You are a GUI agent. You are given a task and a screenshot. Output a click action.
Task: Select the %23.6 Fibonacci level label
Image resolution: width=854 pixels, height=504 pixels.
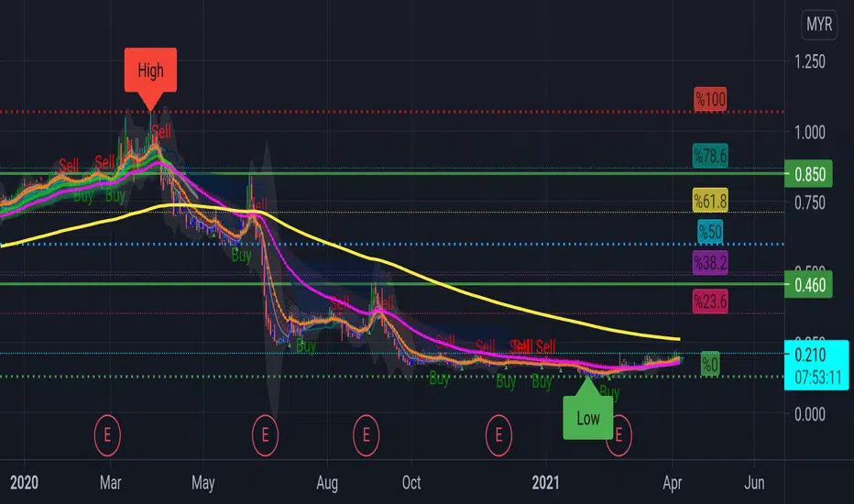coord(710,301)
